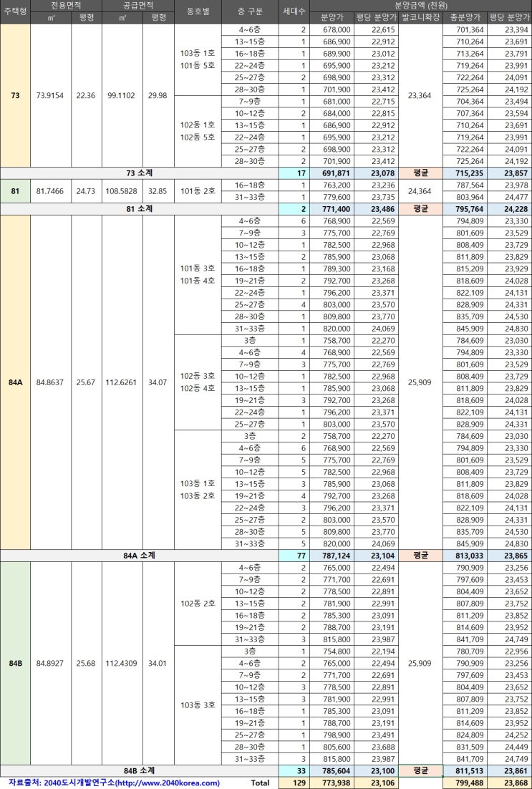Select the sale price cell 763,200
The width and height of the screenshot is (532, 789).
click(332, 185)
